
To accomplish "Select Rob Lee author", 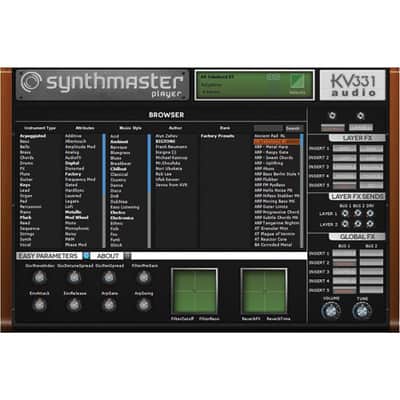I will click(x=163, y=174).
